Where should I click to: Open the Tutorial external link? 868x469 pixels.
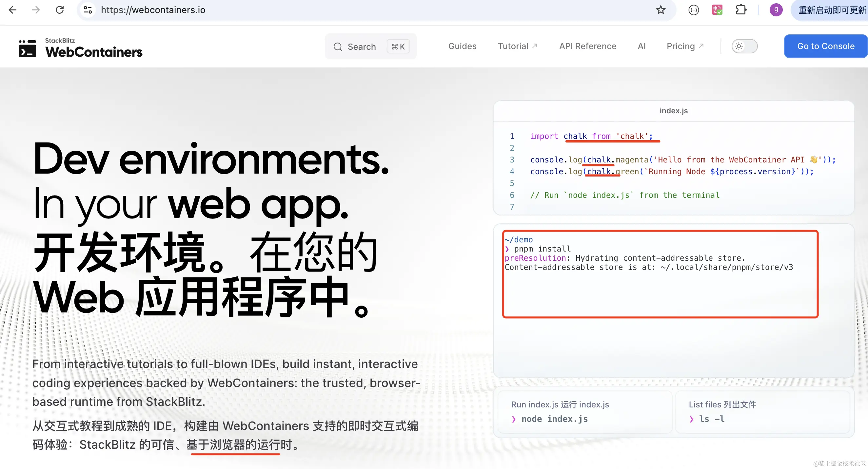518,46
